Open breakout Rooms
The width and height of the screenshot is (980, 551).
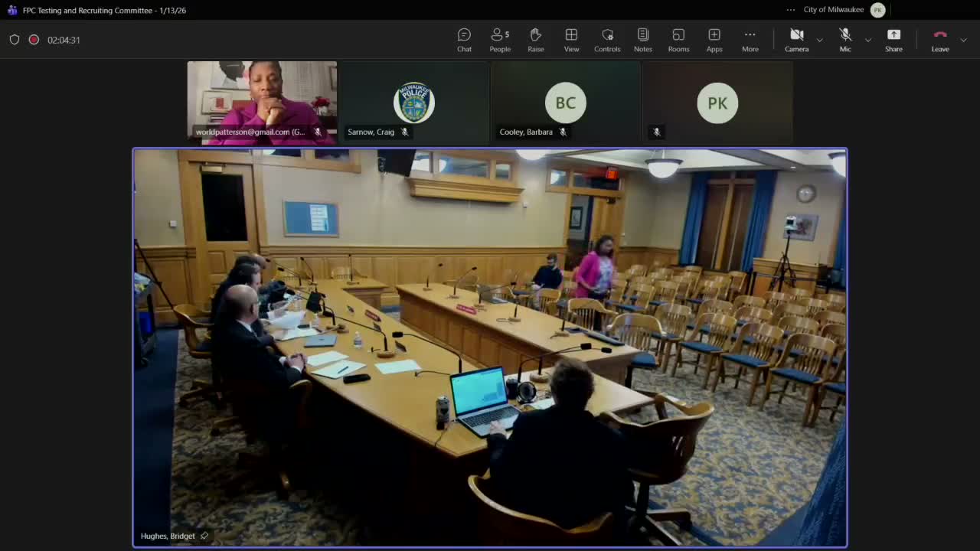(678, 40)
